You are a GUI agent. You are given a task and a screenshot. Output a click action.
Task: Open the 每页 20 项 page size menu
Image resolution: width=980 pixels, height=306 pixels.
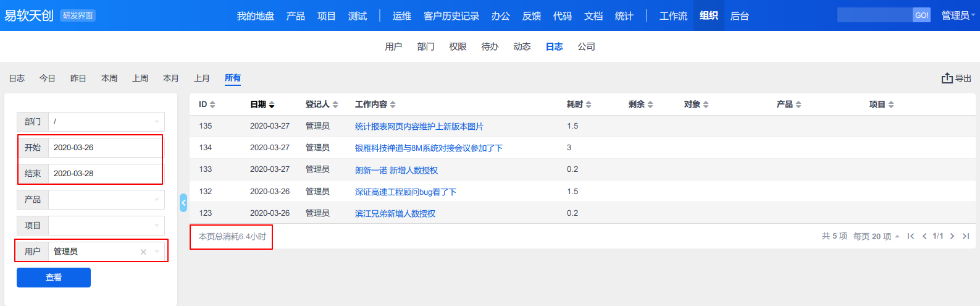pyautogui.click(x=876, y=236)
